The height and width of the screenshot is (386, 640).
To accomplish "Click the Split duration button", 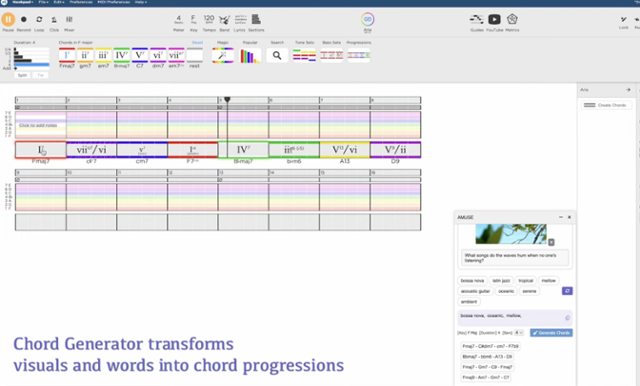I will point(22,75).
